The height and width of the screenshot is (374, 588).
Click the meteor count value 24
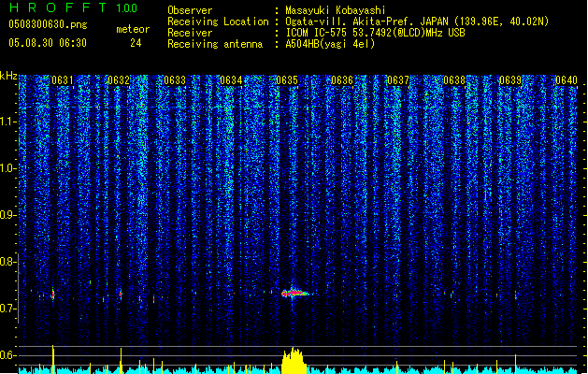click(136, 43)
